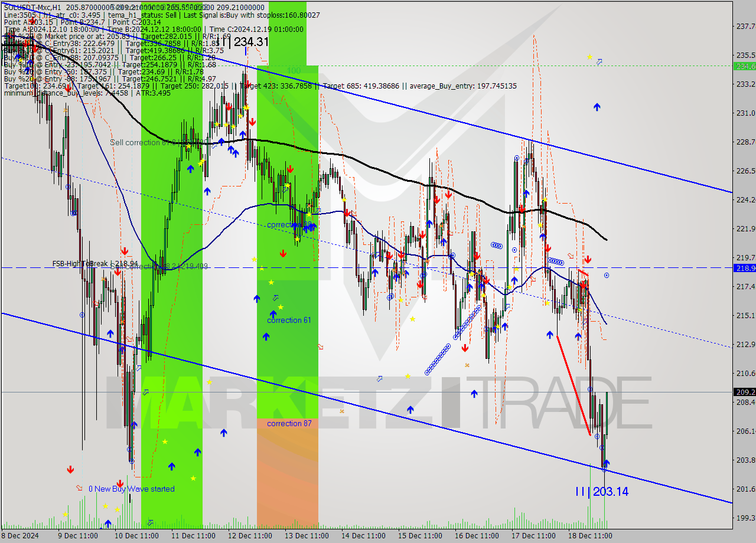756x543 pixels.
Task: Click the '0 New Buy Wave started' label
Action: pos(132,489)
